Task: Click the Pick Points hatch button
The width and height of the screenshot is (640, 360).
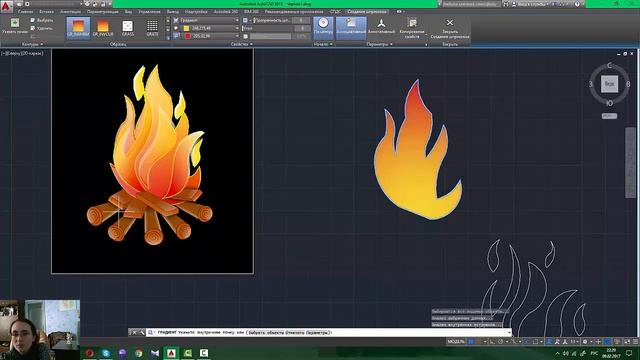Action: (x=15, y=26)
